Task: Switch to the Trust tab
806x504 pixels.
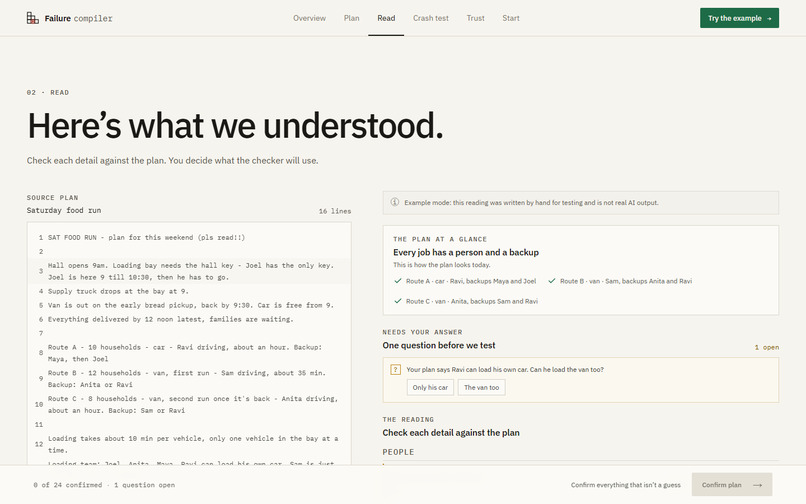Action: pos(475,18)
